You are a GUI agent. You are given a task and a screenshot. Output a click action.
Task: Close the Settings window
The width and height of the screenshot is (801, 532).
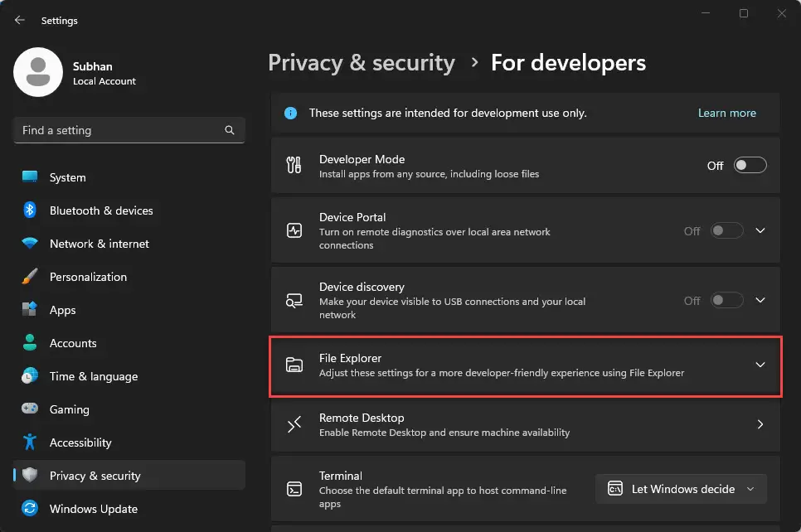click(x=782, y=13)
